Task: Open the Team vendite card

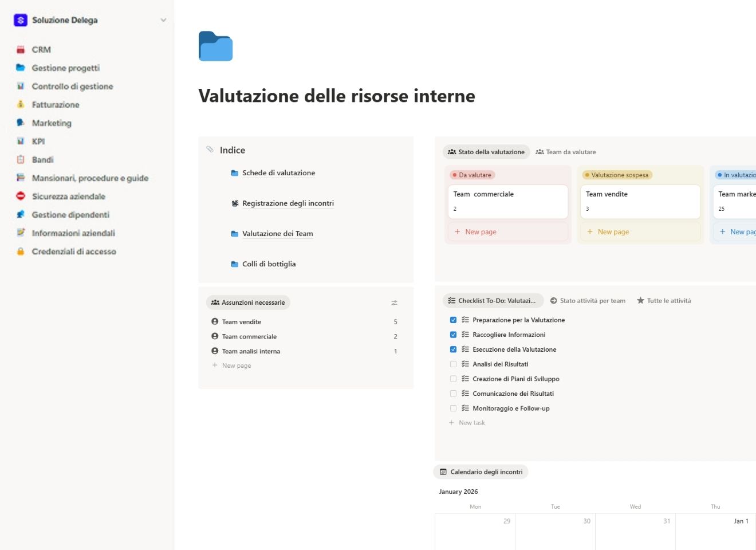Action: pyautogui.click(x=640, y=201)
